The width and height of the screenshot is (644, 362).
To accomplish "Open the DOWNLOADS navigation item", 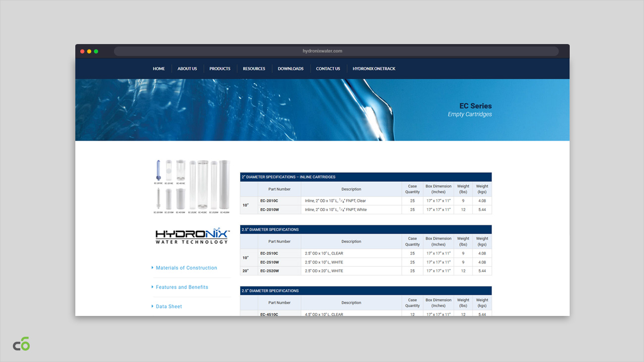I will 290,69.
